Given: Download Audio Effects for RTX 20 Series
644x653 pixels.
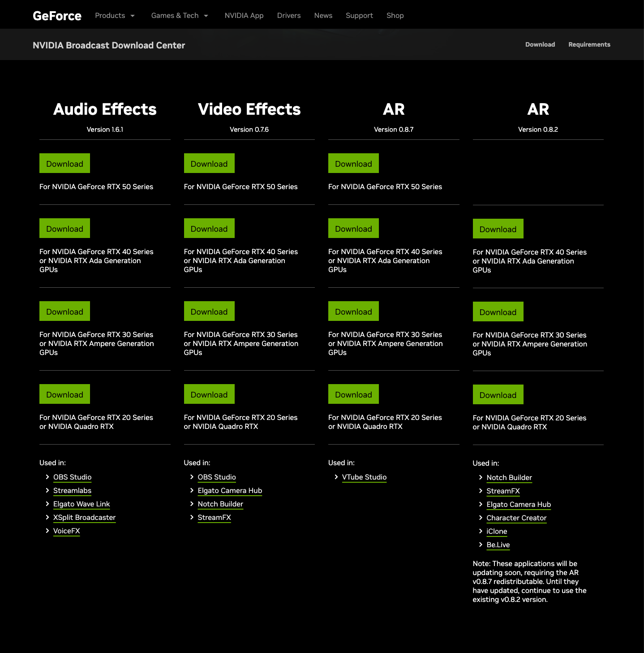Looking at the screenshot, I should (64, 394).
